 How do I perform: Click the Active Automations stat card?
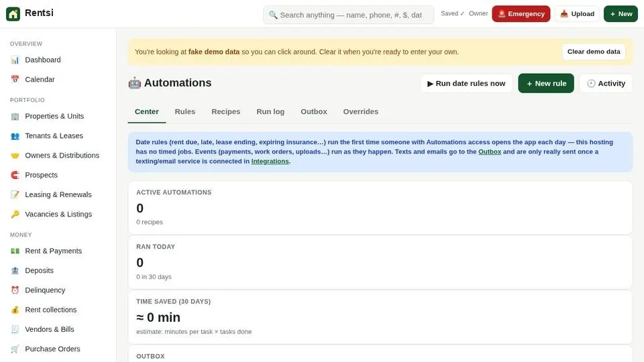click(x=380, y=208)
